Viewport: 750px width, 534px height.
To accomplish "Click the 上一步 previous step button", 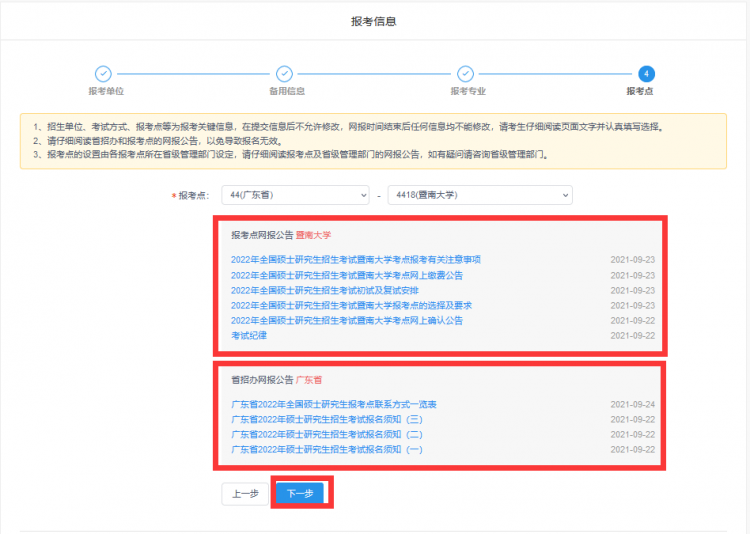I will [245, 493].
